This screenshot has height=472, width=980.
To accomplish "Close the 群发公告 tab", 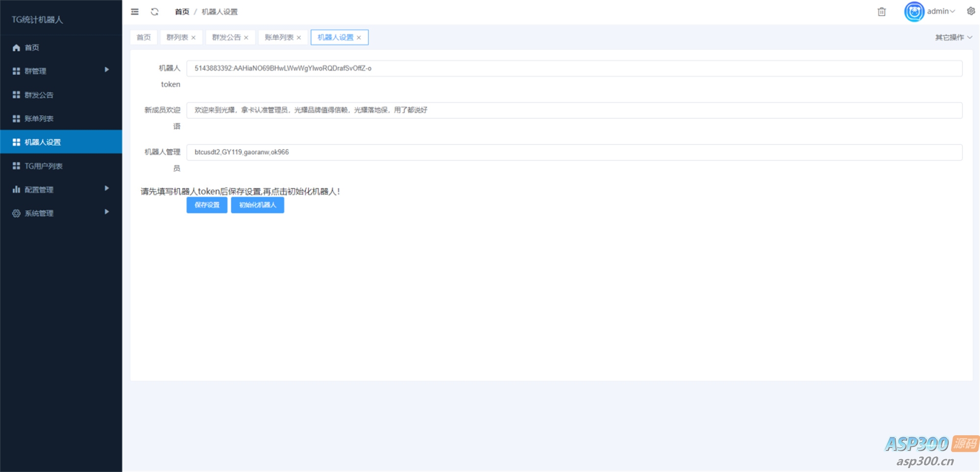I will (x=246, y=38).
